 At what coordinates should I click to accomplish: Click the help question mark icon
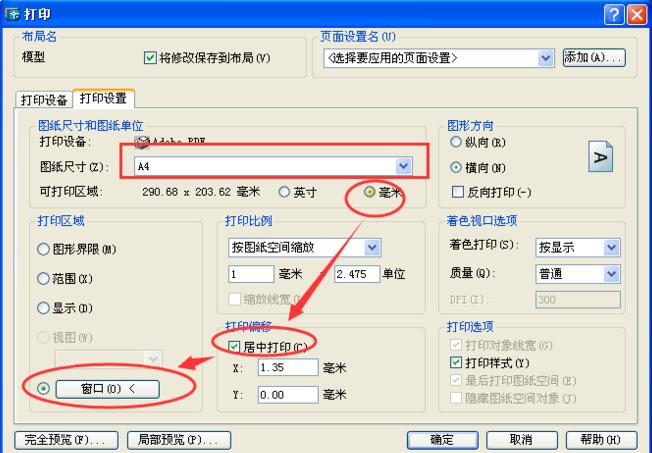(x=614, y=15)
